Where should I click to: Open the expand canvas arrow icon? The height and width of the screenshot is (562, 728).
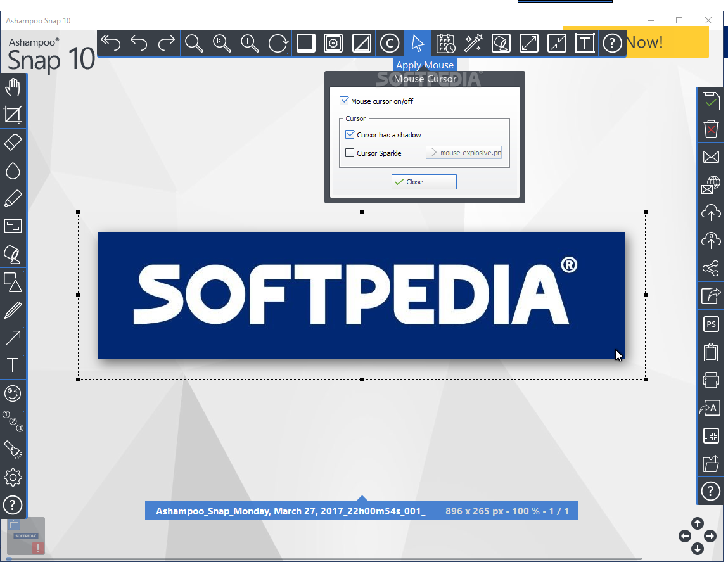tap(529, 43)
